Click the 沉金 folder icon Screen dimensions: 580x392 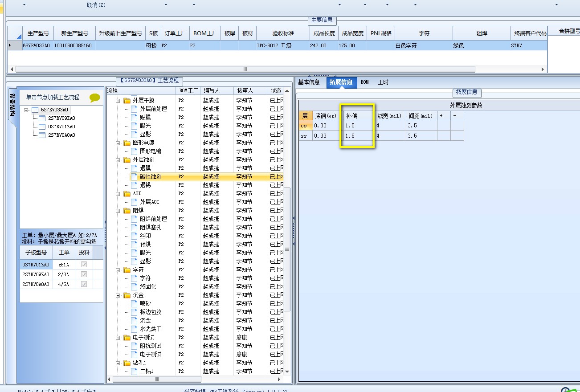coord(127,295)
